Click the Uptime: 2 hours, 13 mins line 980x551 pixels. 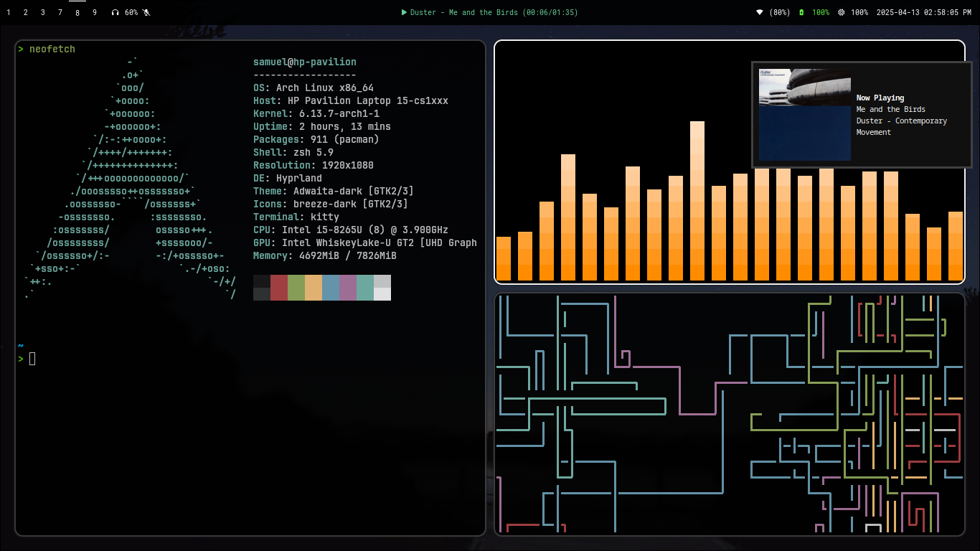coord(322,126)
